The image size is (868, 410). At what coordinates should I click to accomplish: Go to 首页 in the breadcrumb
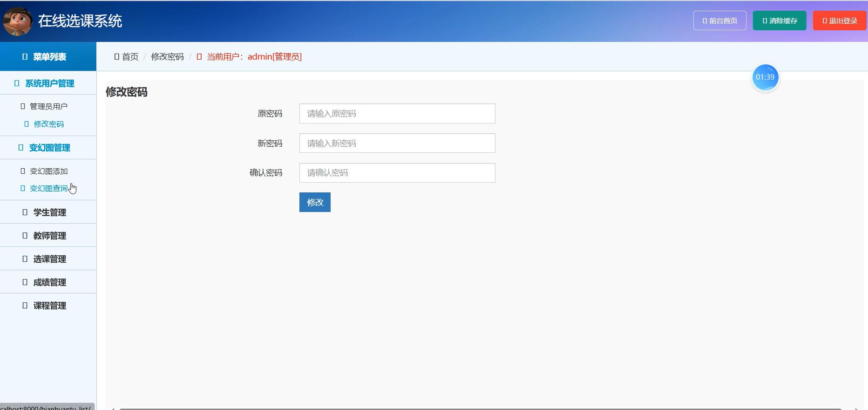pyautogui.click(x=130, y=56)
